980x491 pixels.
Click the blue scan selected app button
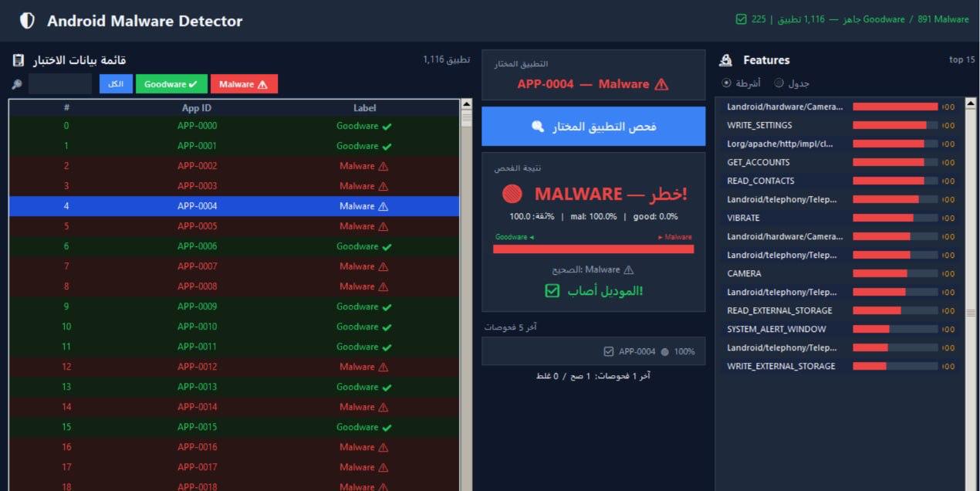[593, 127]
